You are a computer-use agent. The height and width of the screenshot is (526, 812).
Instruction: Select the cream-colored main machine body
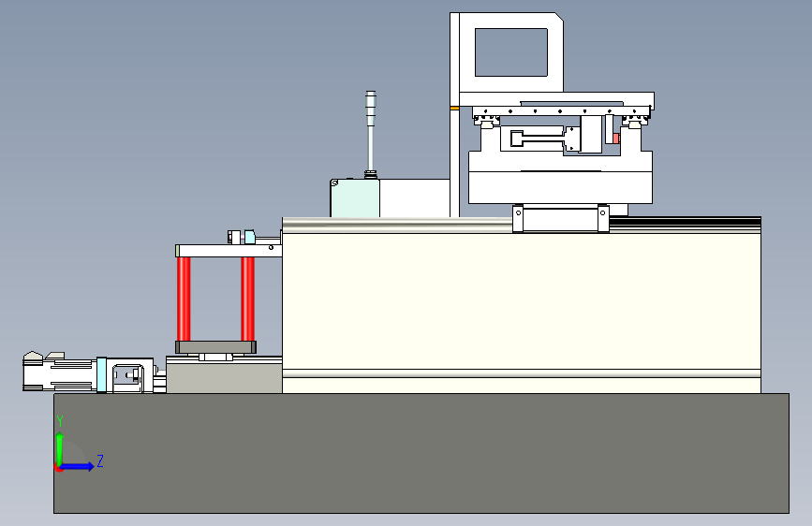[x=522, y=305]
